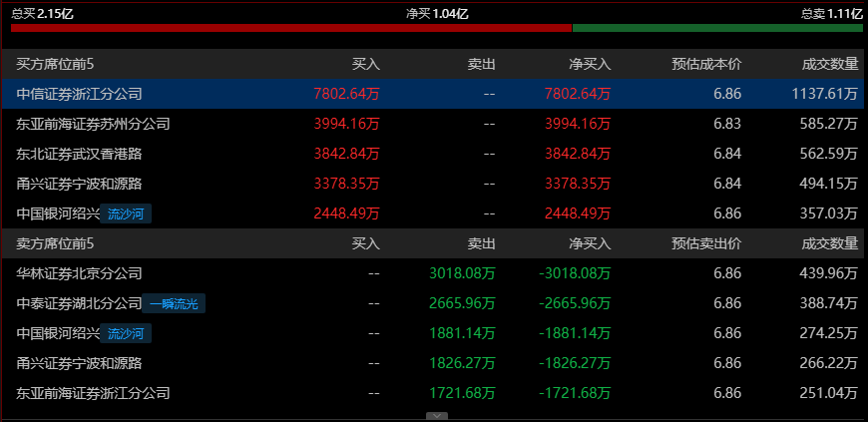Open the 一瞬流光 tag
Image resolution: width=868 pixels, height=422 pixels.
pos(174,303)
